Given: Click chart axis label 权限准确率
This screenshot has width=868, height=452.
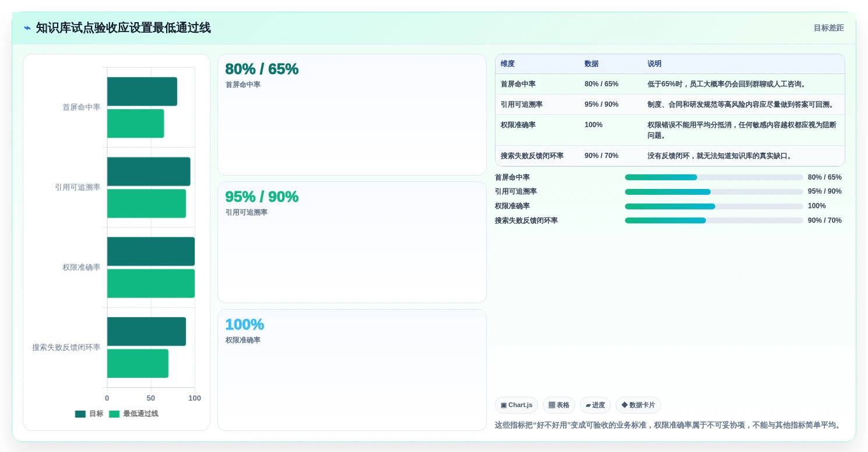Looking at the screenshot, I should click(x=82, y=268).
